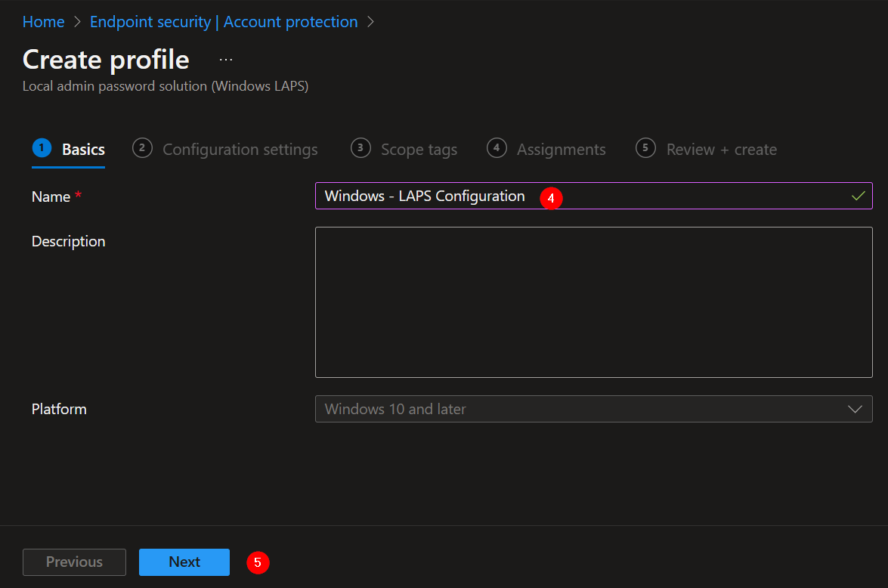
Task: Navigate to Home via the breadcrumb
Action: [43, 22]
